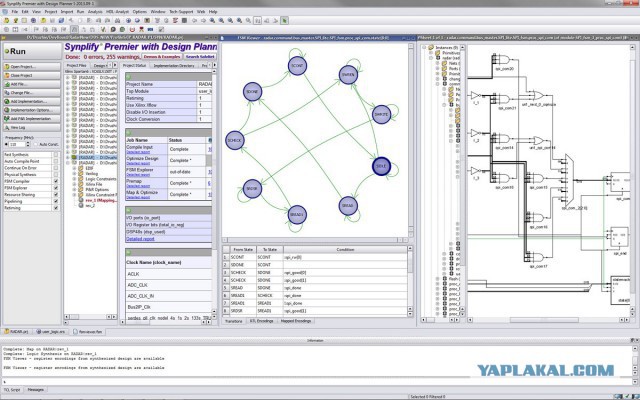This screenshot has height=400, width=640.
Task: Click the Add P&R Implementation button
Action: 32,119
